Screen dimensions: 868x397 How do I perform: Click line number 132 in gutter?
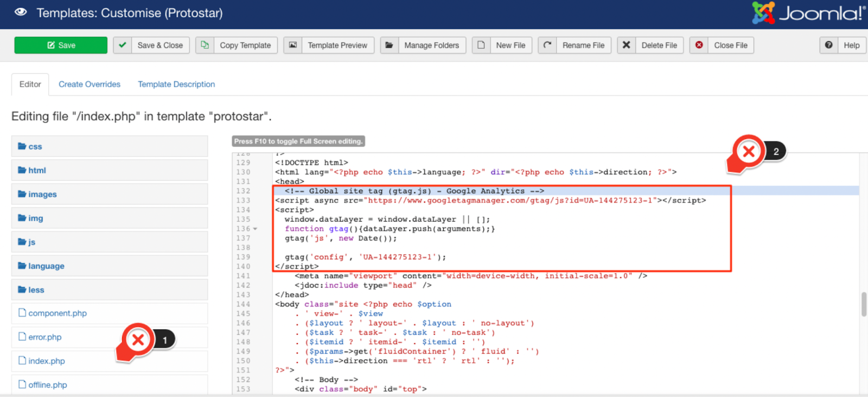click(x=243, y=191)
